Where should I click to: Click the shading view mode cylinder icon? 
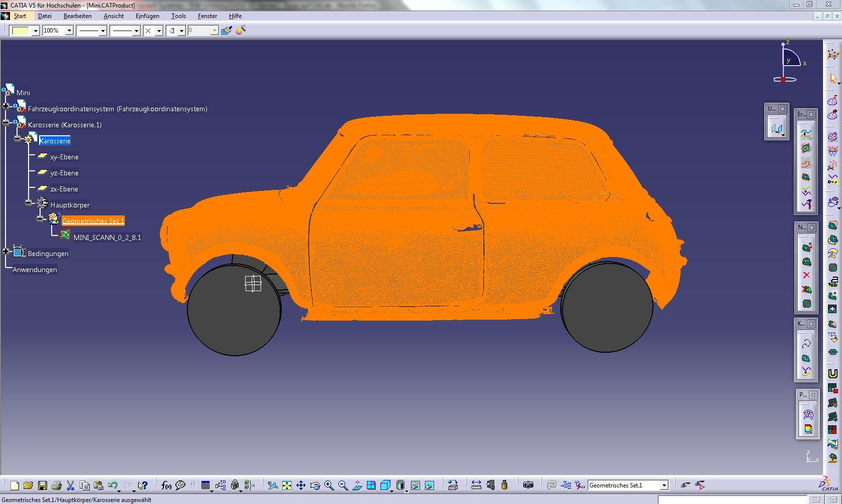coord(400,485)
